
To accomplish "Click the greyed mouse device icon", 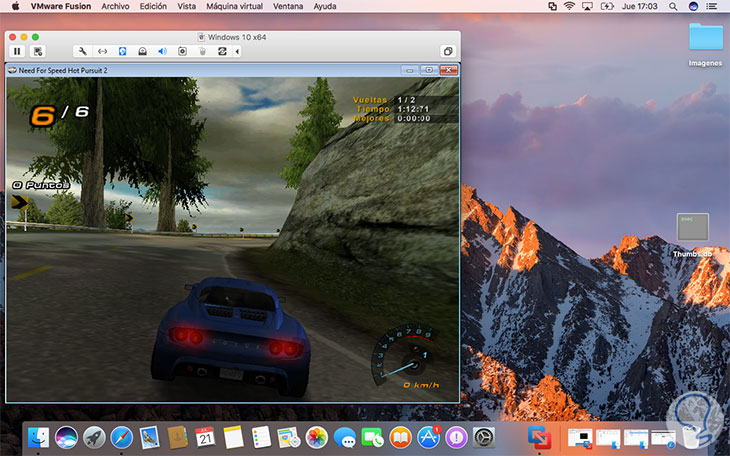I will coord(203,51).
